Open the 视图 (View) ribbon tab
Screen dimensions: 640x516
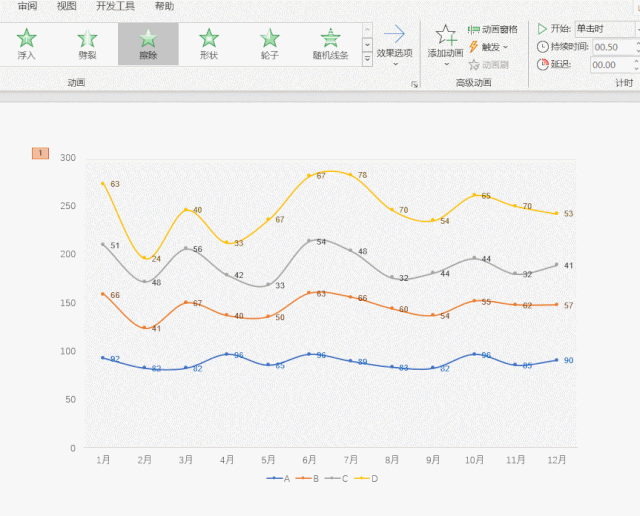pyautogui.click(x=66, y=6)
